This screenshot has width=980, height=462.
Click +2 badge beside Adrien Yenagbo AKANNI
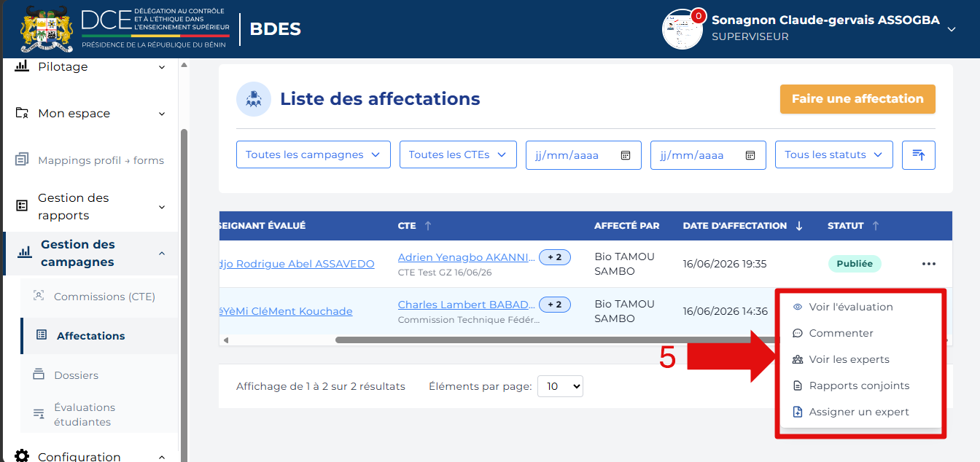point(555,257)
